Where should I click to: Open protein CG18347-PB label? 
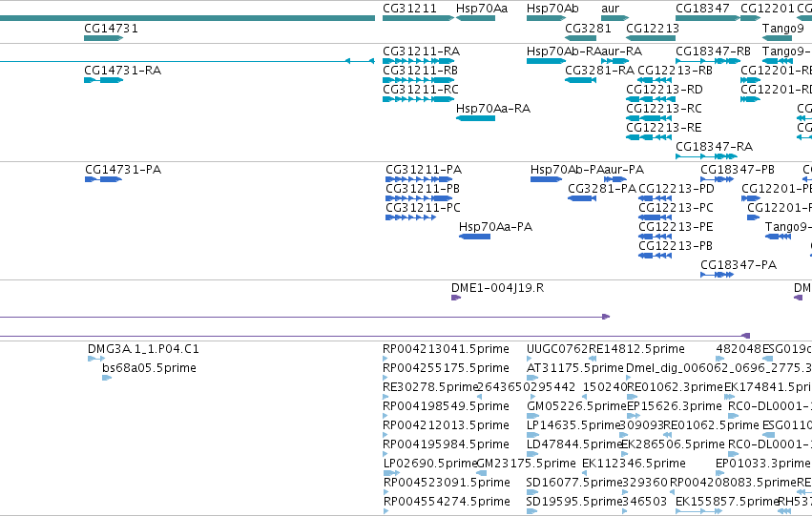pos(738,169)
